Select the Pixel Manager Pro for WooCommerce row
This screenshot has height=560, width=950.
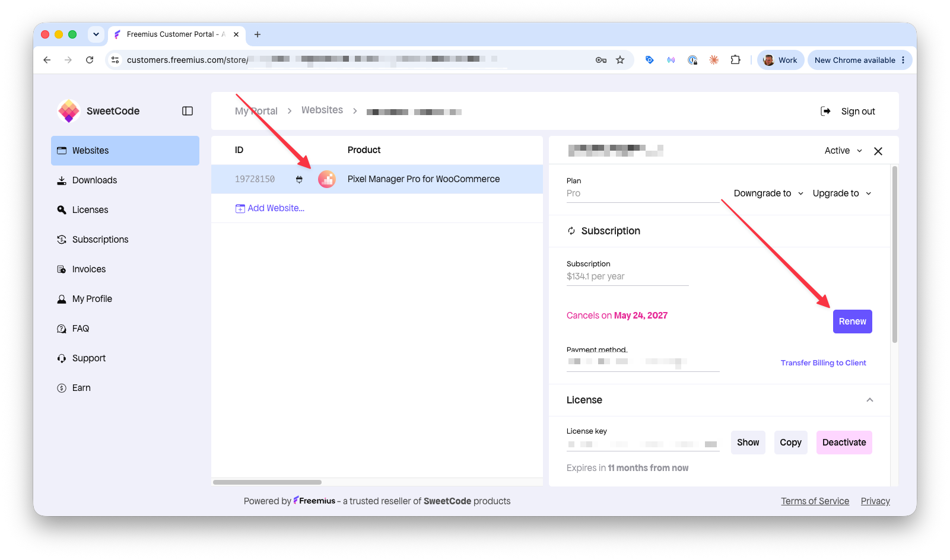(x=377, y=179)
